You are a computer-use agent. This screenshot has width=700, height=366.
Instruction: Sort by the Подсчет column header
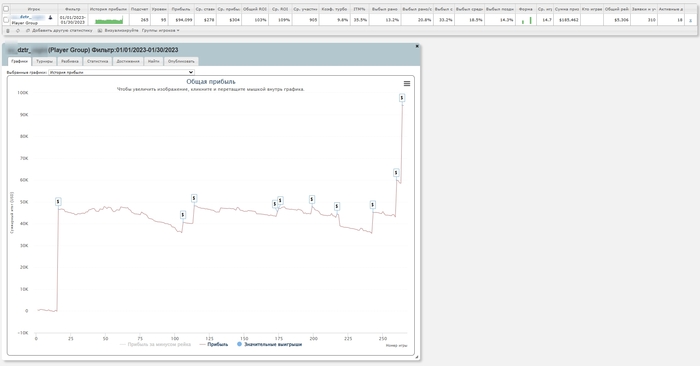point(139,9)
